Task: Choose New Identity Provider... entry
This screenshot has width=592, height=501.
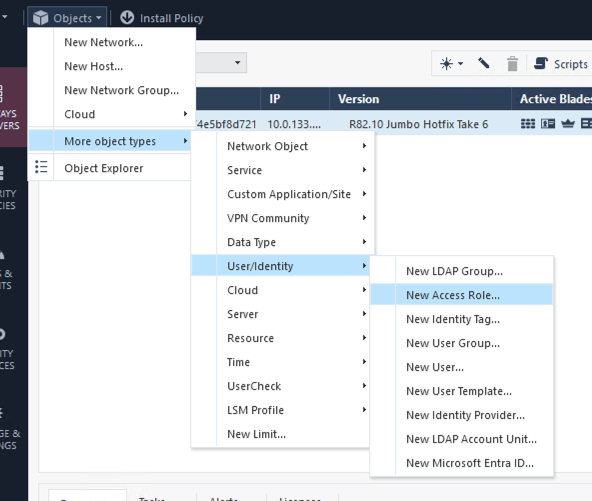Action: (x=461, y=415)
